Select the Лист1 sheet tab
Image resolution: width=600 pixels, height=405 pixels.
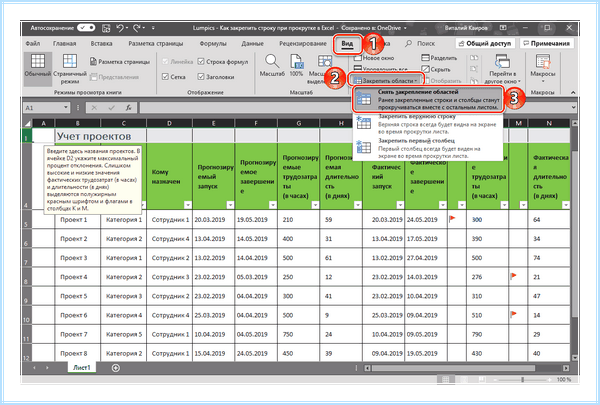(82, 367)
